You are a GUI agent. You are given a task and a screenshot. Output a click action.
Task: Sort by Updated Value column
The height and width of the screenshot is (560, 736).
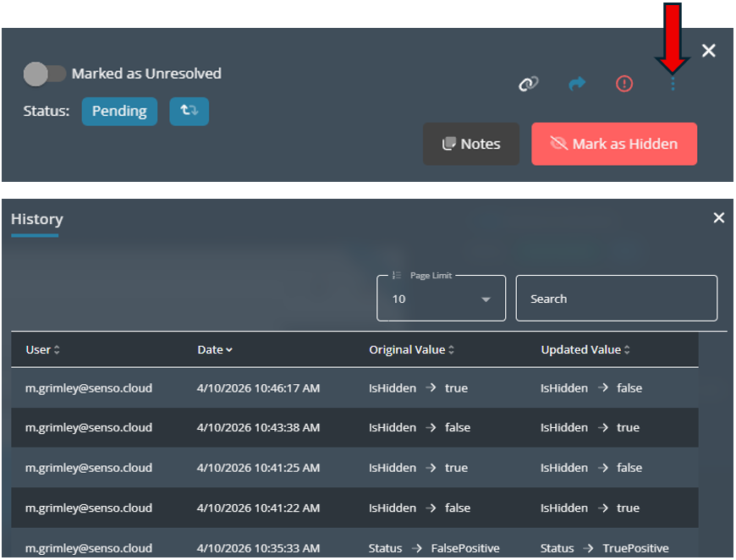click(x=585, y=349)
